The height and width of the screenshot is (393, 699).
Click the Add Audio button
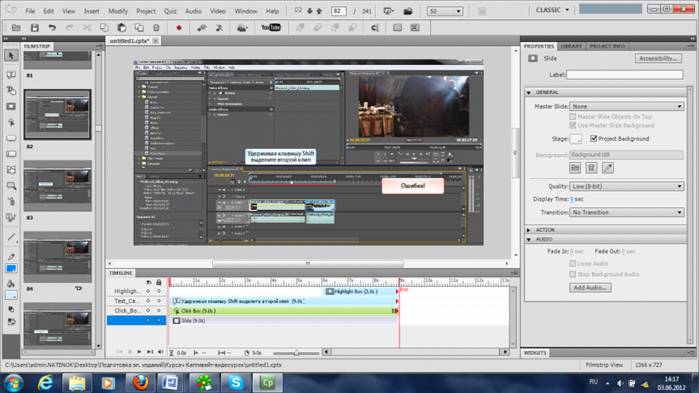pyautogui.click(x=590, y=287)
